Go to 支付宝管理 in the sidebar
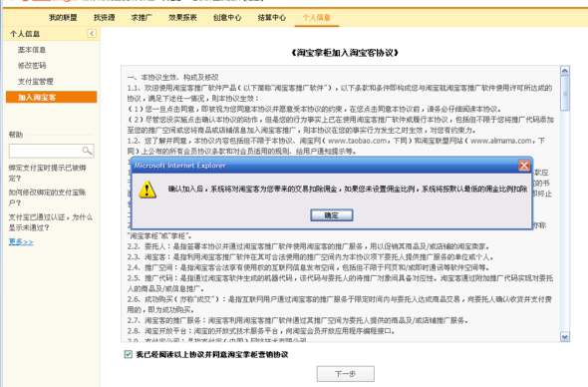This screenshot has width=588, height=387. click(35, 81)
